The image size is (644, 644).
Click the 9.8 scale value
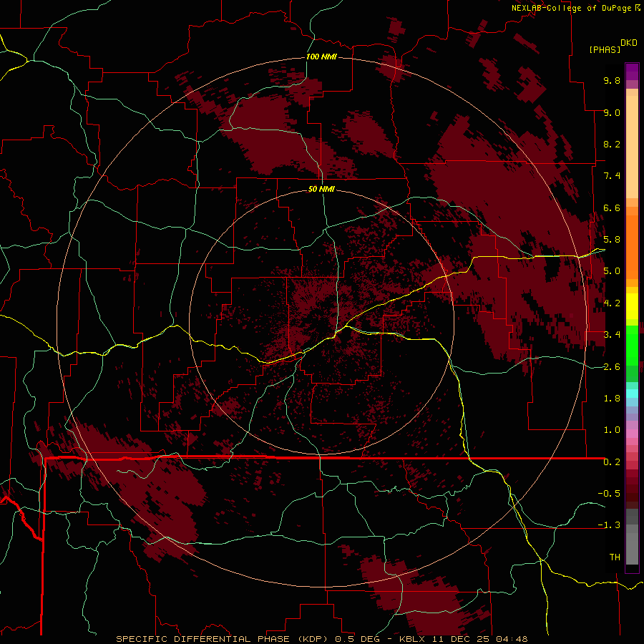pyautogui.click(x=612, y=80)
